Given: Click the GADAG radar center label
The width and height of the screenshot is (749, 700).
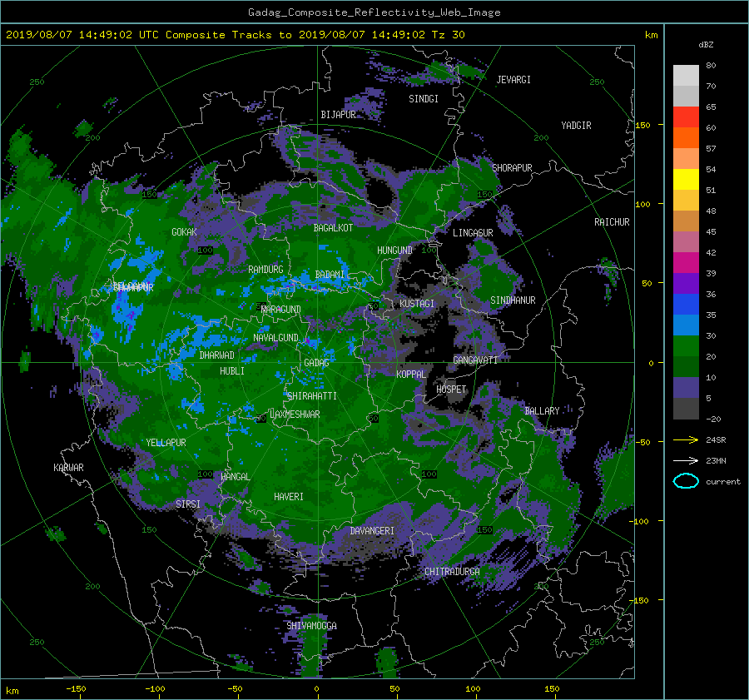Looking at the screenshot, I should [316, 363].
